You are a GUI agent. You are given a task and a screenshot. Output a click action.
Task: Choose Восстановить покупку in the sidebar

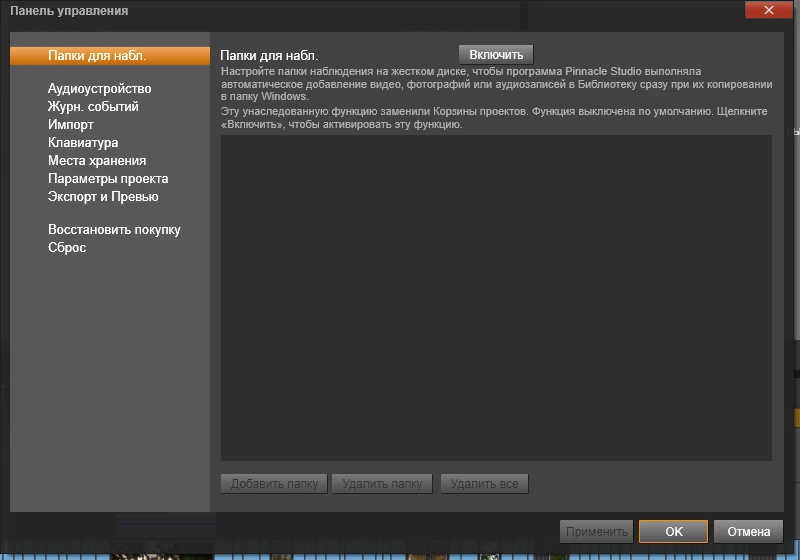pos(114,230)
